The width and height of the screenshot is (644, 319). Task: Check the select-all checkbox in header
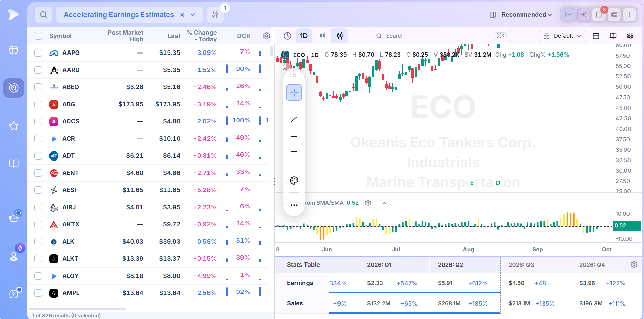pos(38,36)
